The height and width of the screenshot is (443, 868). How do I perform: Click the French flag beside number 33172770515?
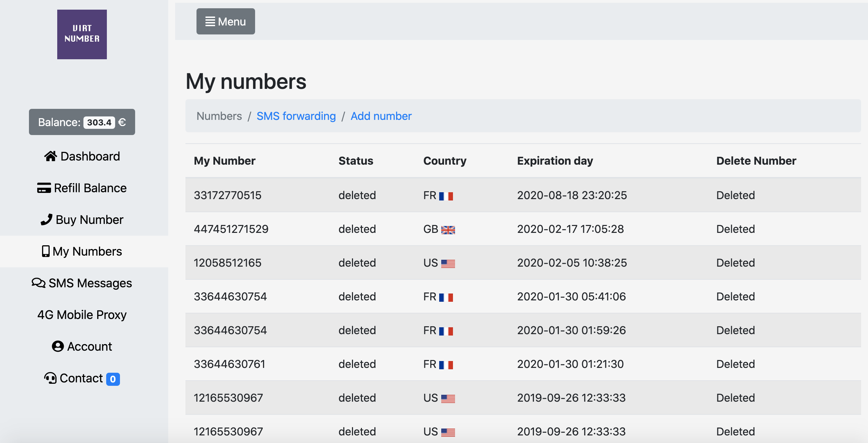pyautogui.click(x=446, y=196)
